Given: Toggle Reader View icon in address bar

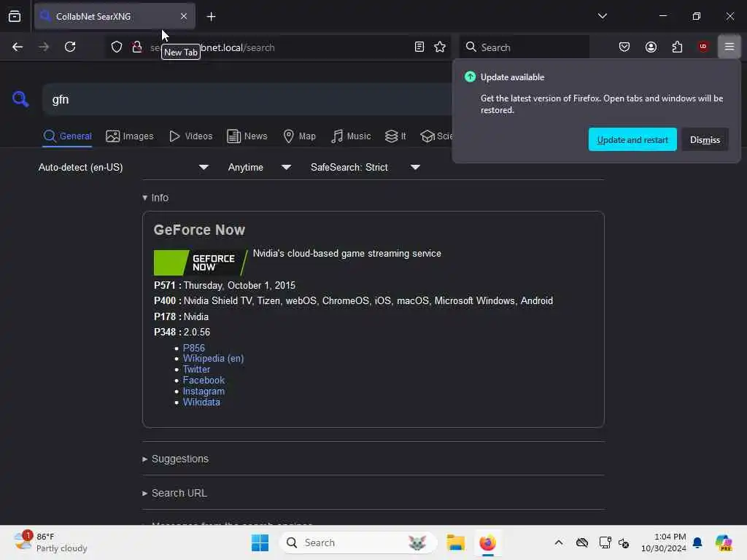Looking at the screenshot, I should tap(419, 47).
